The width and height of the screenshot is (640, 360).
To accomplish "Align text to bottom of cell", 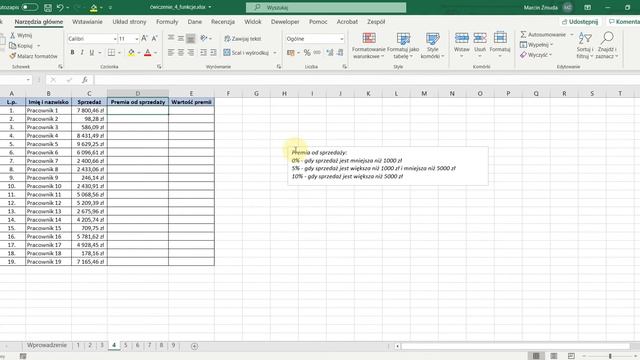I will [x=190, y=38].
